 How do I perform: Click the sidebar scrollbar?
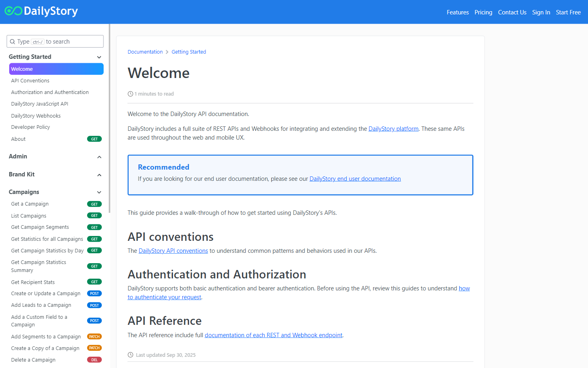[109, 120]
